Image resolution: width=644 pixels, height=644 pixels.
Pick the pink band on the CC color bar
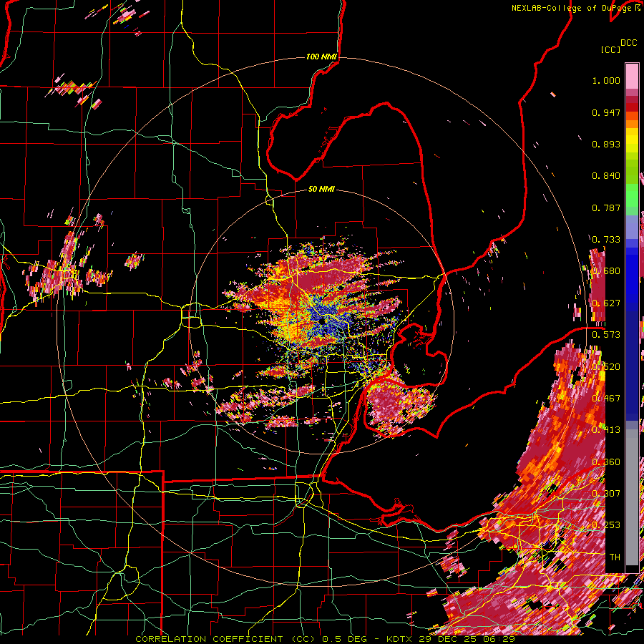632,76
